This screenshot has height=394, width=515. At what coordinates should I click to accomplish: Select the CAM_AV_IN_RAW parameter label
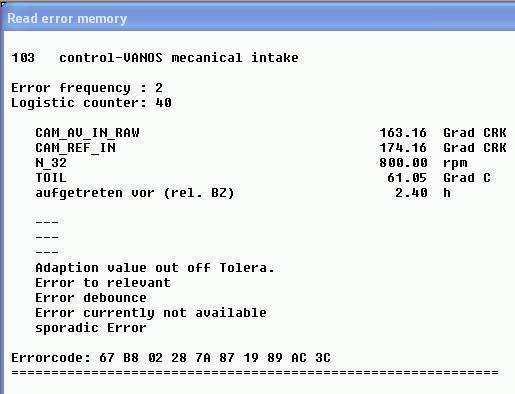tap(87, 133)
